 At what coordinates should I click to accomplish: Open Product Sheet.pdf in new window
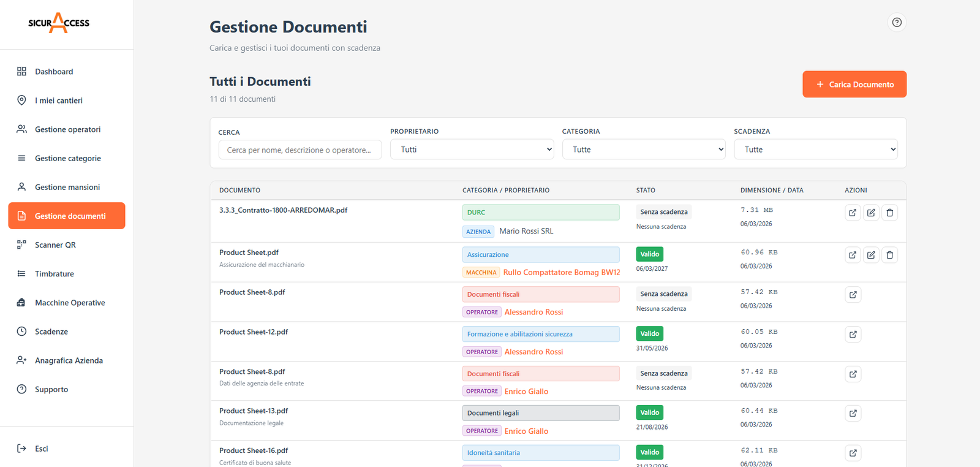click(x=853, y=255)
